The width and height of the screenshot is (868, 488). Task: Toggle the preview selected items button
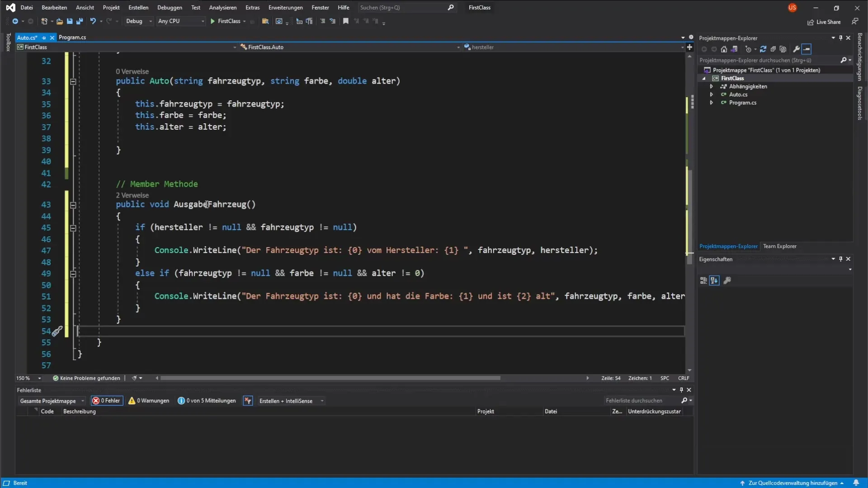[807, 49]
